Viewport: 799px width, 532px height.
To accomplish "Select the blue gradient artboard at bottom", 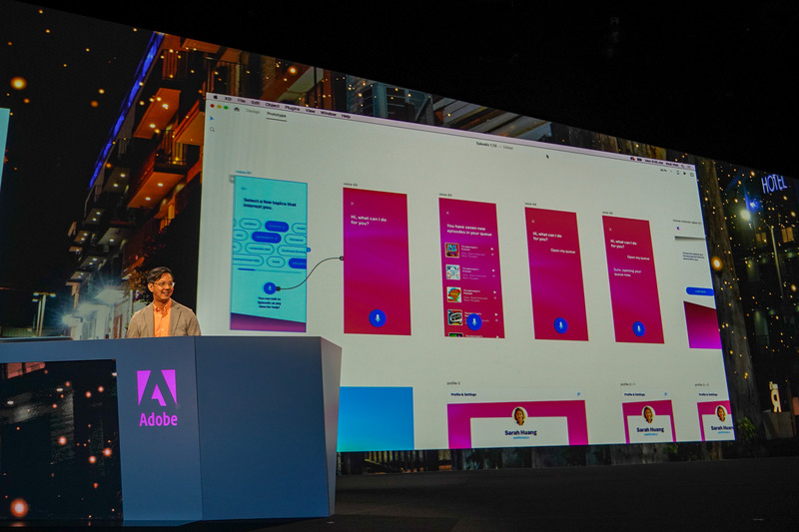I will pyautogui.click(x=376, y=418).
